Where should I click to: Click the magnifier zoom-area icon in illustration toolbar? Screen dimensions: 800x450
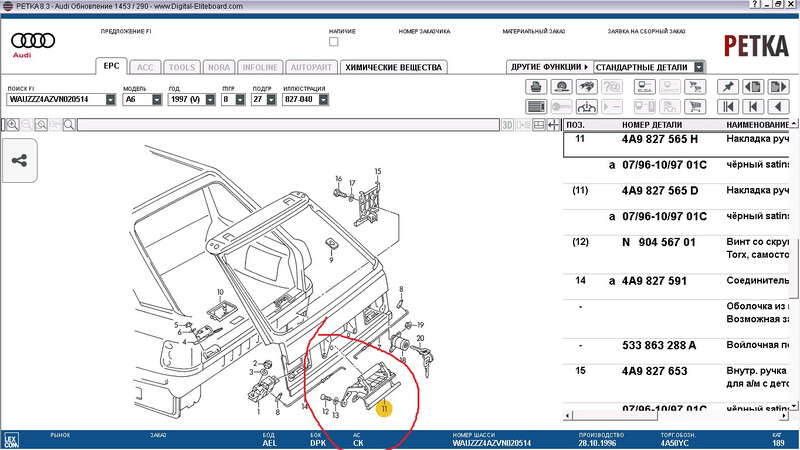point(41,124)
